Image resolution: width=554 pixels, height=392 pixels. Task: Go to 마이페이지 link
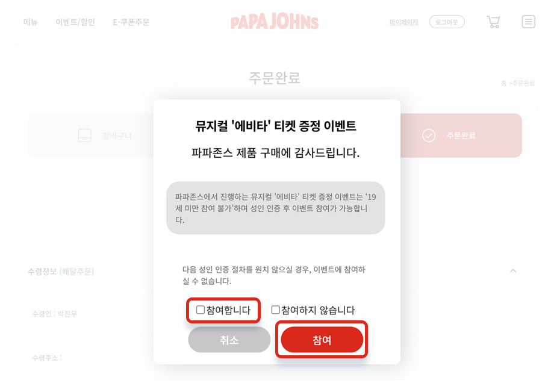point(403,22)
